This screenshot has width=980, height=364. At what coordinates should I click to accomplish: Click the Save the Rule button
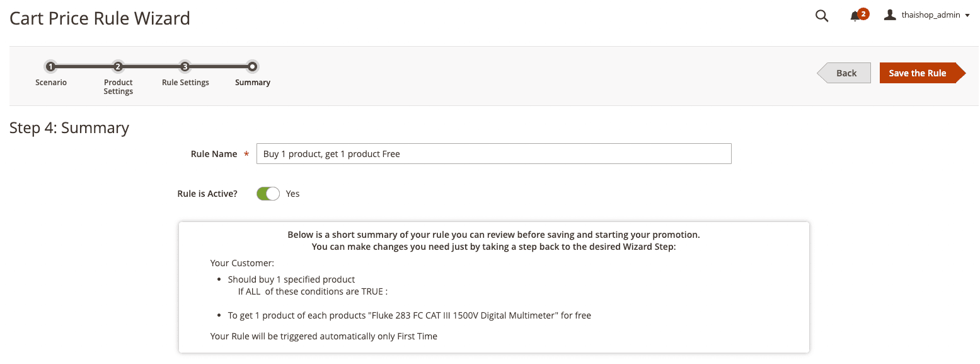(922, 73)
